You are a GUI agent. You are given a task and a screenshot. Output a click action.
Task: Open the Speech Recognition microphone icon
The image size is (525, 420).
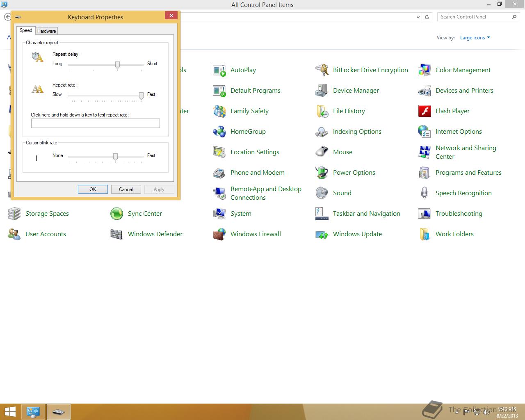pyautogui.click(x=425, y=193)
